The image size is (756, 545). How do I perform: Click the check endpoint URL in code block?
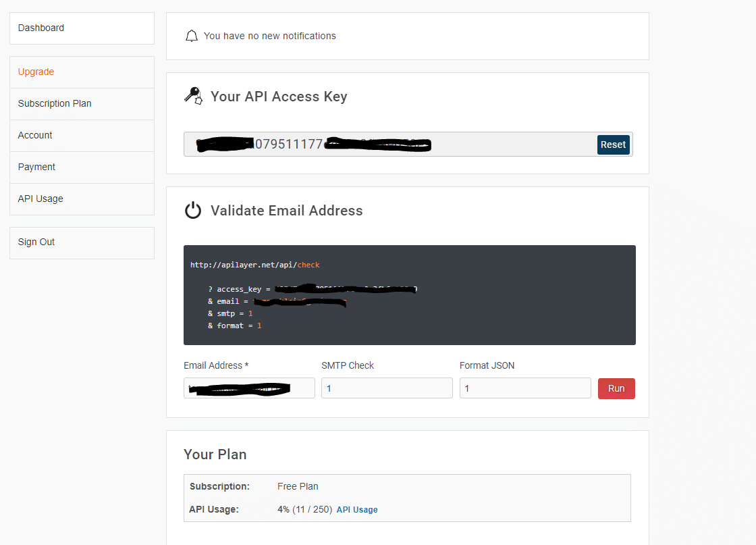[255, 265]
